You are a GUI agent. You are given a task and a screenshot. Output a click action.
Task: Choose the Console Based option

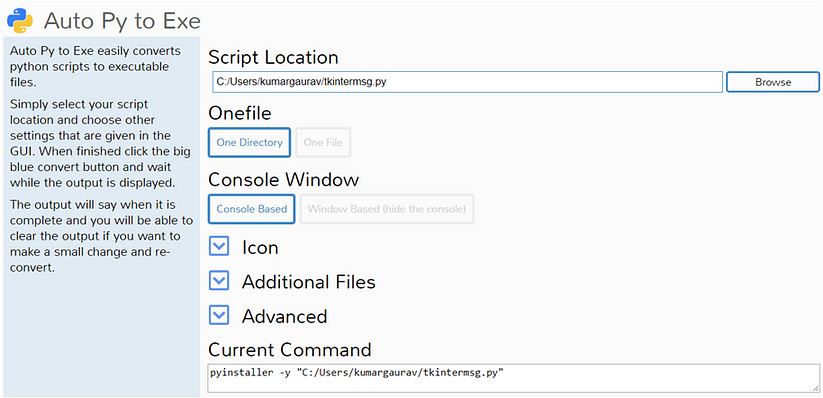251,209
